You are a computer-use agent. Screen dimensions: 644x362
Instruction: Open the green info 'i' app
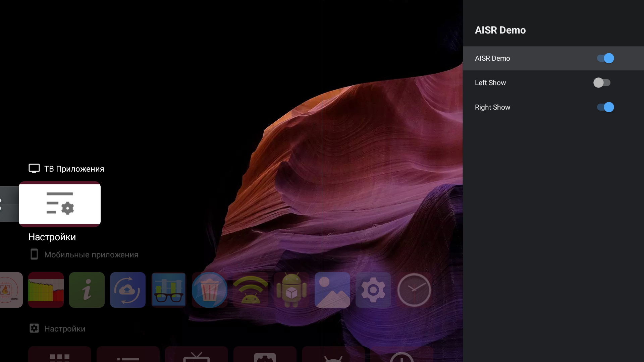87,290
